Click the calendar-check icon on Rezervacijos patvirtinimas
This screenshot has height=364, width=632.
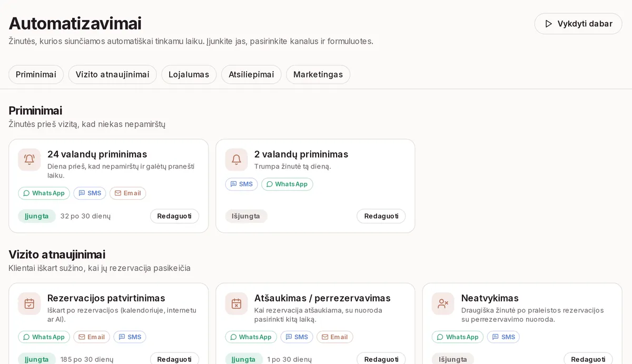tap(29, 303)
